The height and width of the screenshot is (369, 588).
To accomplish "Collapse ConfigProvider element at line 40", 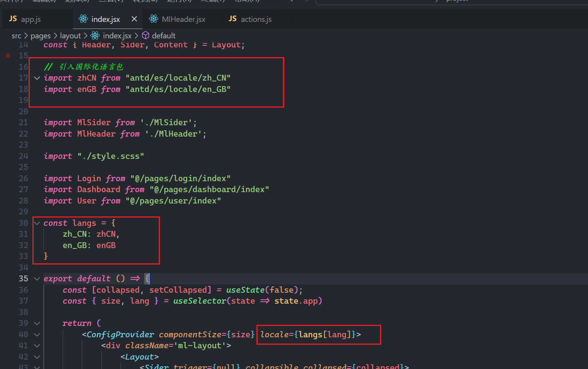I will click(37, 335).
